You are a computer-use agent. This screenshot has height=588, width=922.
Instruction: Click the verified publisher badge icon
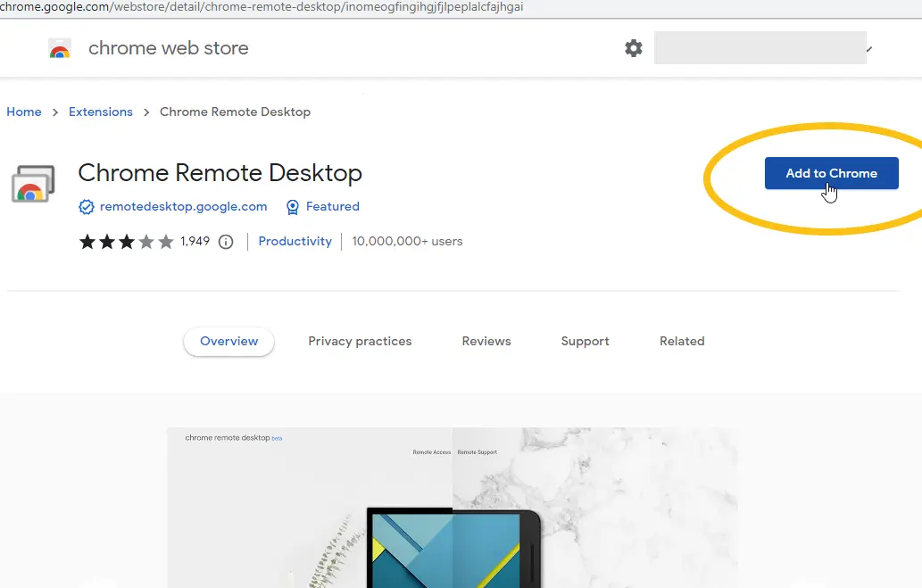[87, 207]
